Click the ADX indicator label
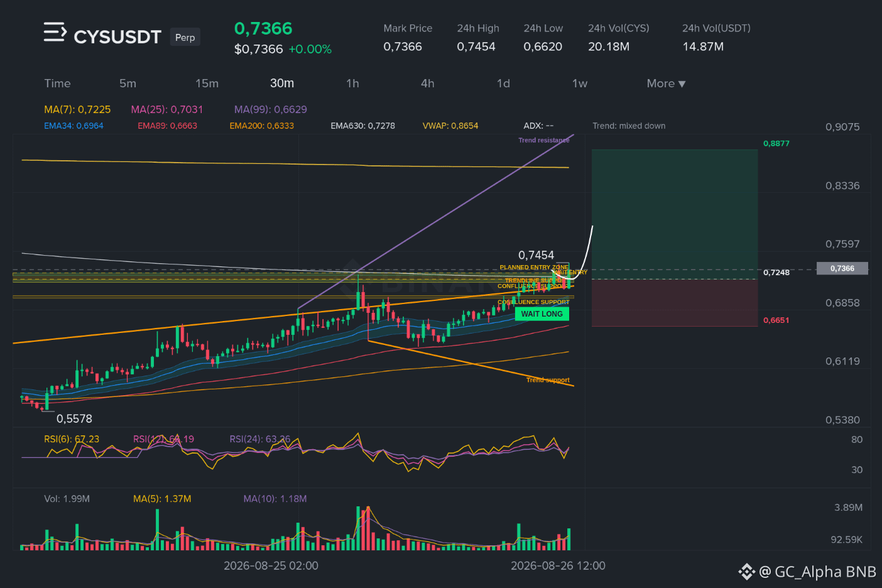Screen dimensions: 882x588 click(538, 126)
